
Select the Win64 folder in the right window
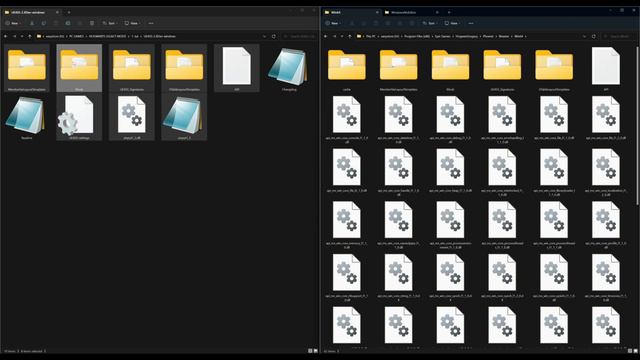pos(450,69)
